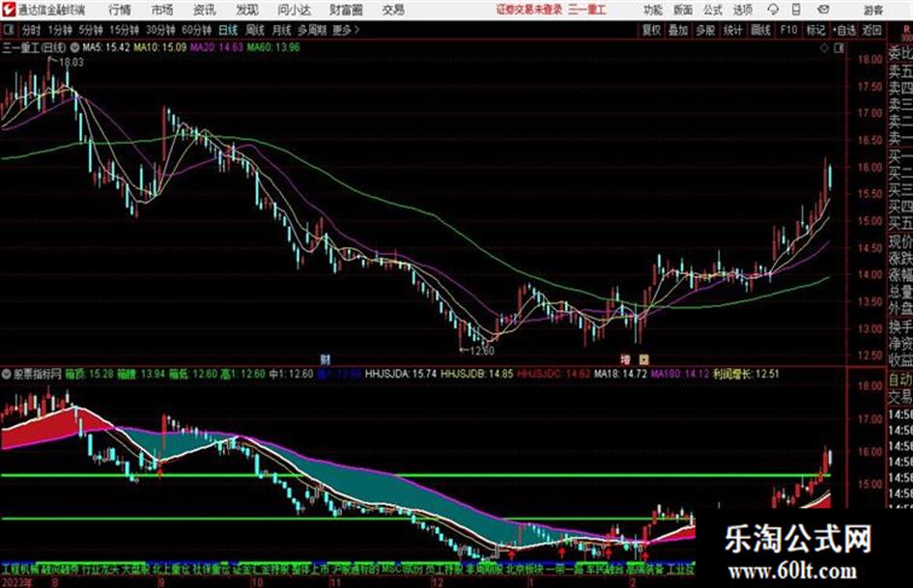Screen dimensions: 913x588
Task: Click 证券交易未登录 login link
Action: click(x=528, y=10)
